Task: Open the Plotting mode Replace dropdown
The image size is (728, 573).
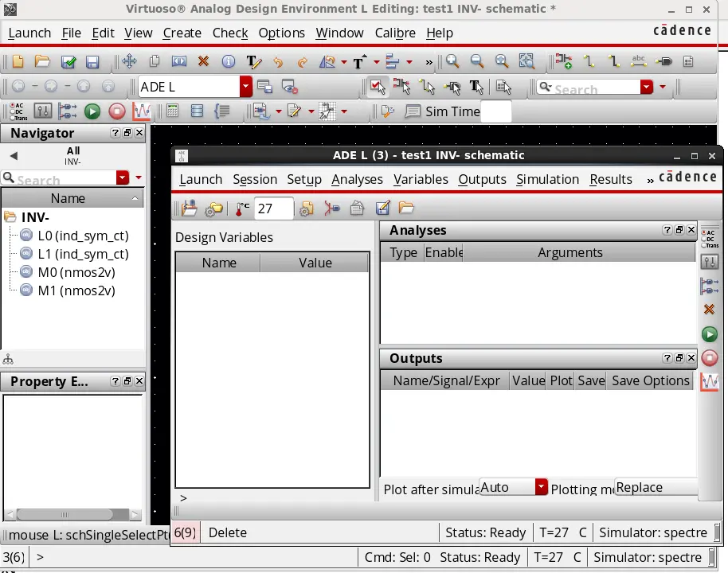Action: [656, 487]
